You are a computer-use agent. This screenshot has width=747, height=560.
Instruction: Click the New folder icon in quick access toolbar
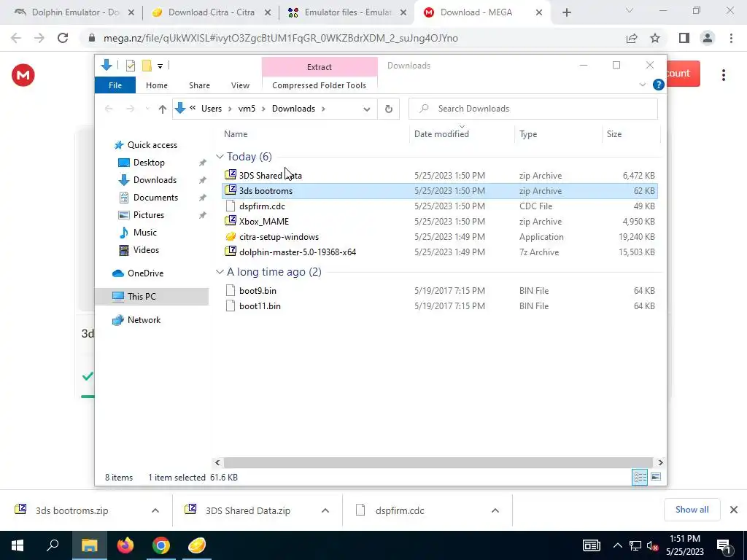147,66
